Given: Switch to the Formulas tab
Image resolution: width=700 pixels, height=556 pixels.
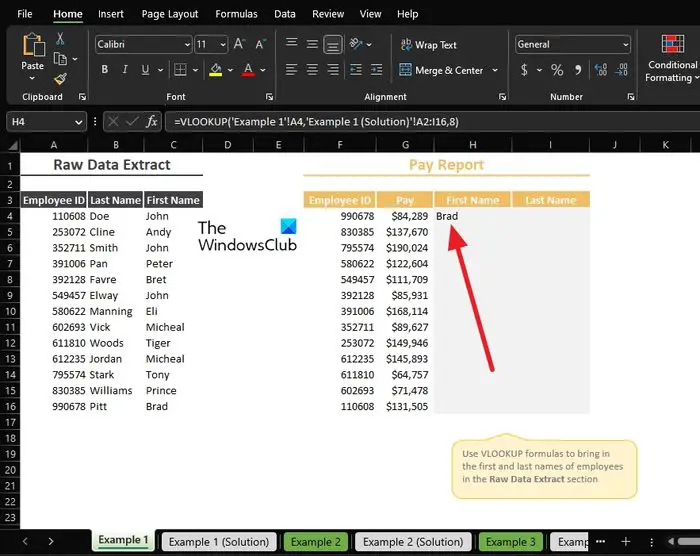Looking at the screenshot, I should [x=236, y=14].
